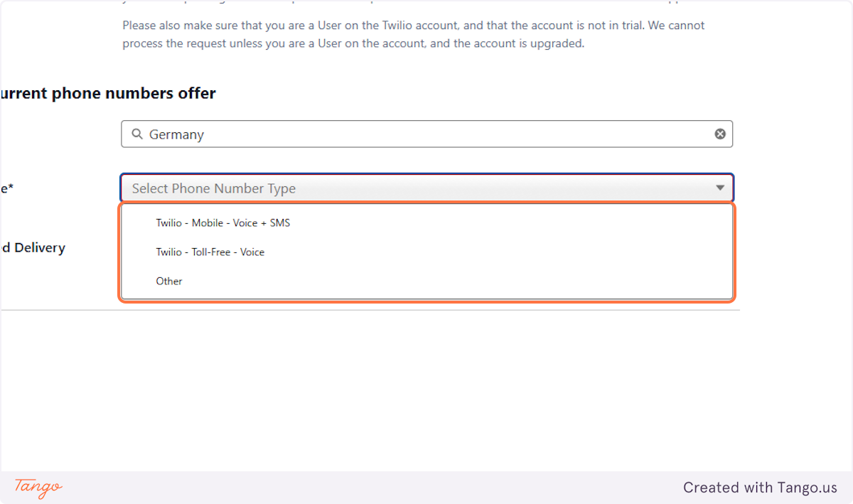Open the Created with Tango.us link
The width and height of the screenshot is (853, 504).
coord(760,488)
